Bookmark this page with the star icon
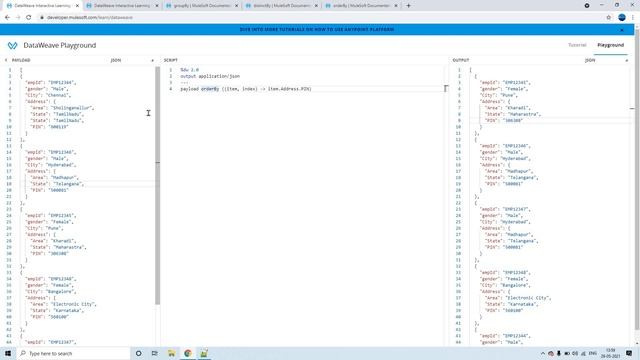The height and width of the screenshot is (360, 640). [609, 18]
